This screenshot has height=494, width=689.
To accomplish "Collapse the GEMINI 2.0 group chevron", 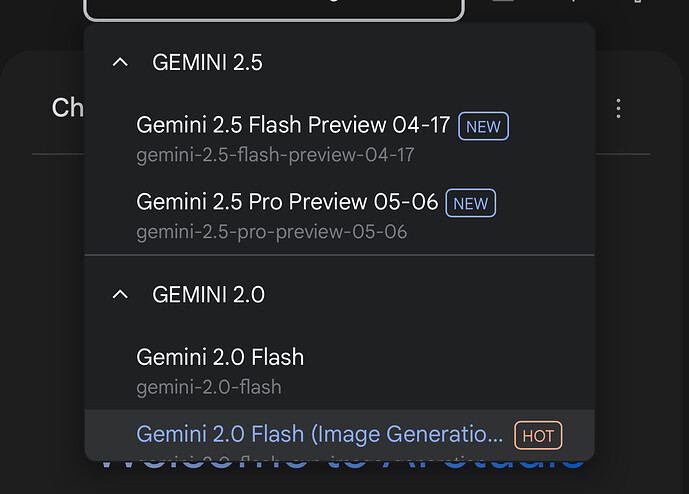I will coord(120,294).
